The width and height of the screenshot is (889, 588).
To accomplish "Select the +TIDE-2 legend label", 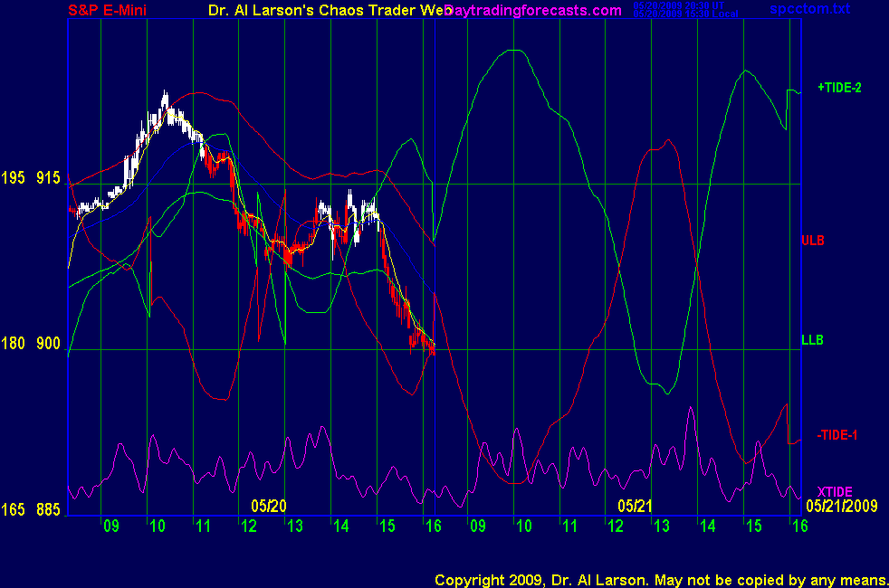I will pos(839,88).
